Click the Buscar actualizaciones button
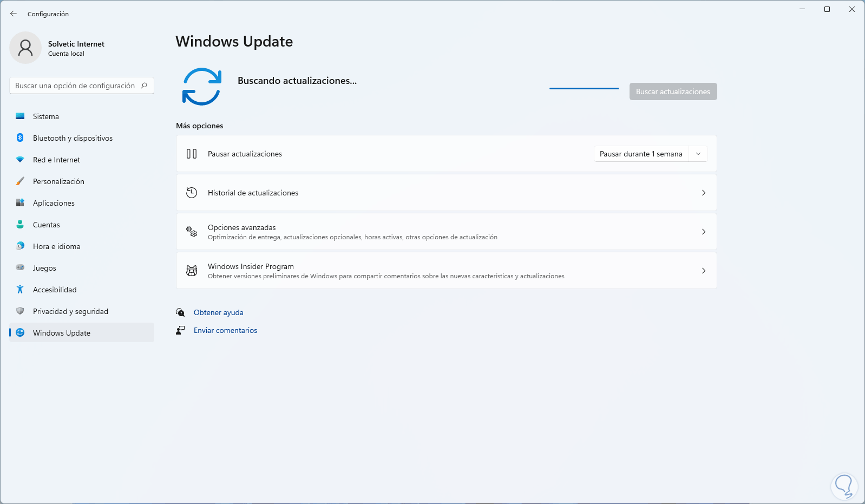Screen dimensions: 865x504 673,91
